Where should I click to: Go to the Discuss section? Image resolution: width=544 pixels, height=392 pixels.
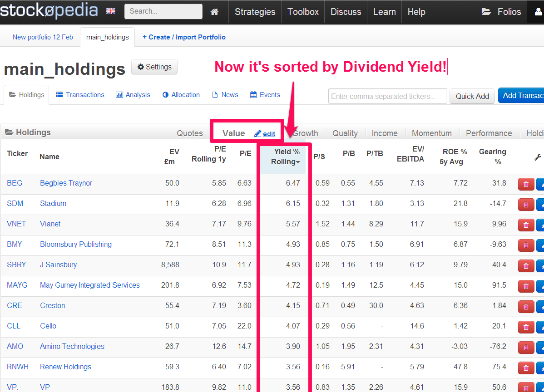point(346,12)
